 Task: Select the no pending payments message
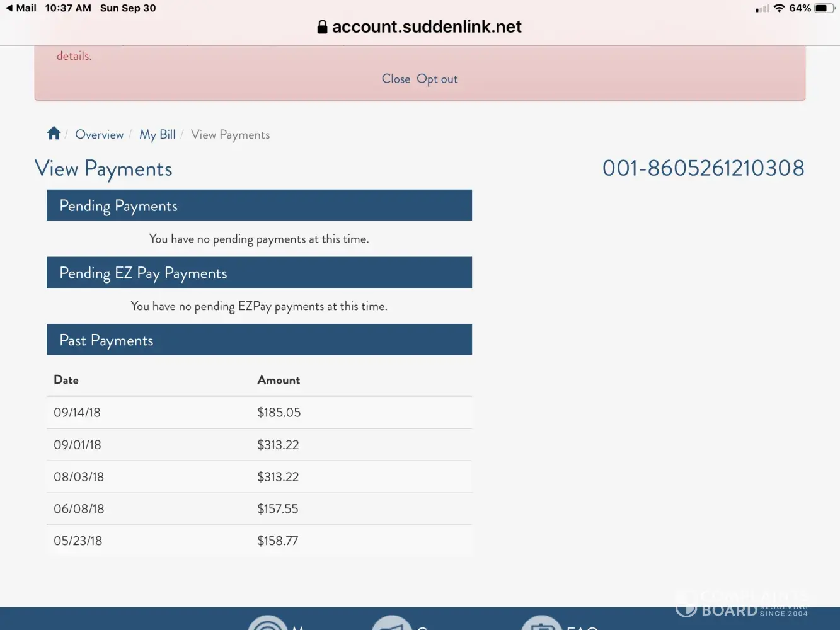tap(259, 239)
